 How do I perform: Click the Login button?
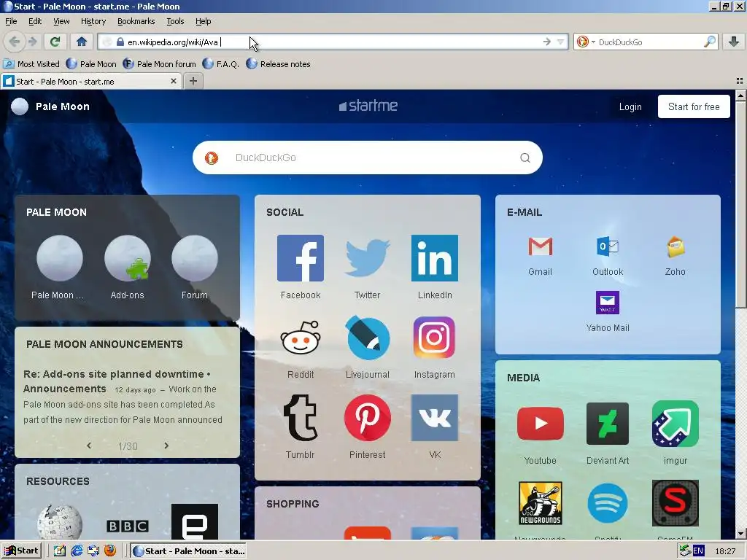[630, 106]
